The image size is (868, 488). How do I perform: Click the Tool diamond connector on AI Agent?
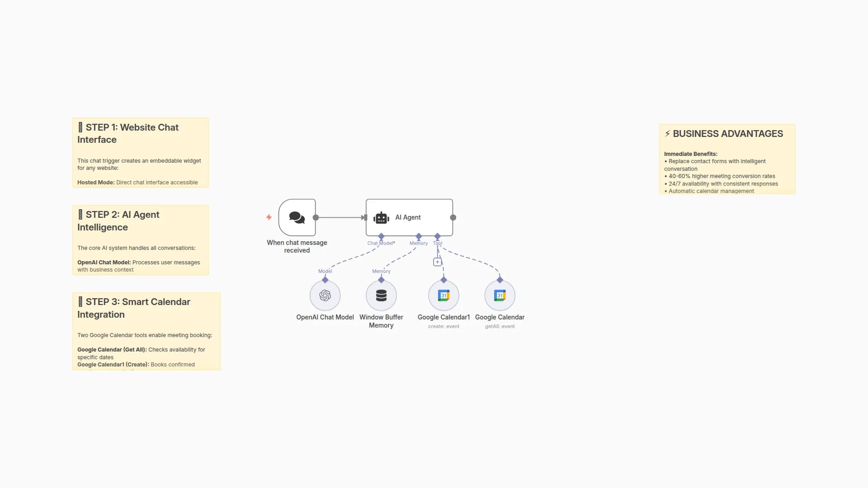pyautogui.click(x=437, y=236)
